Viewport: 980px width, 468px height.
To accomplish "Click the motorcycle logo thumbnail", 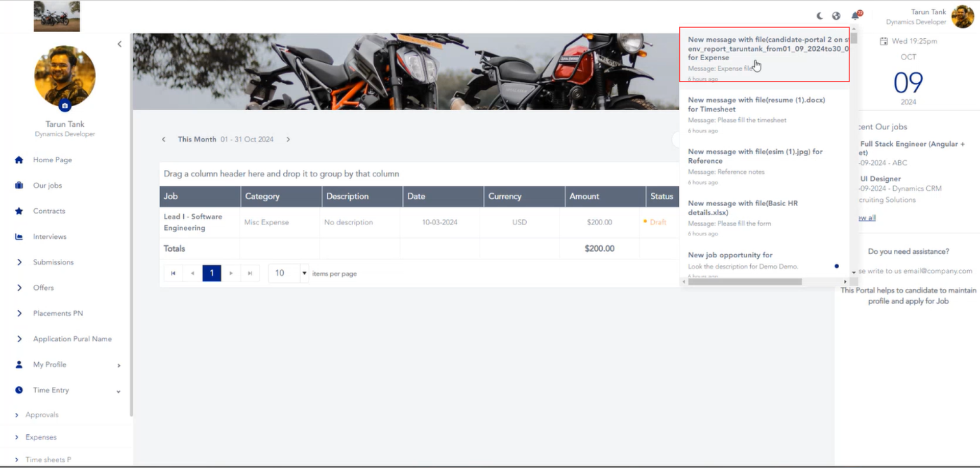I will coord(57,16).
